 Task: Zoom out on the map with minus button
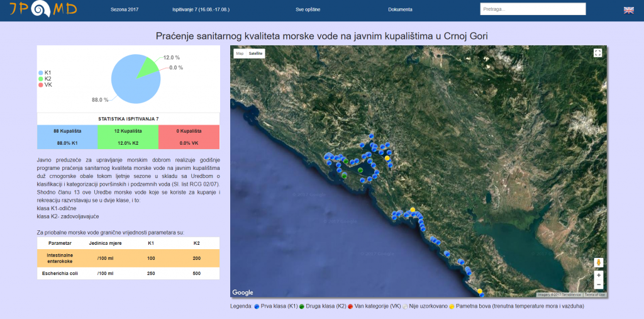599,284
